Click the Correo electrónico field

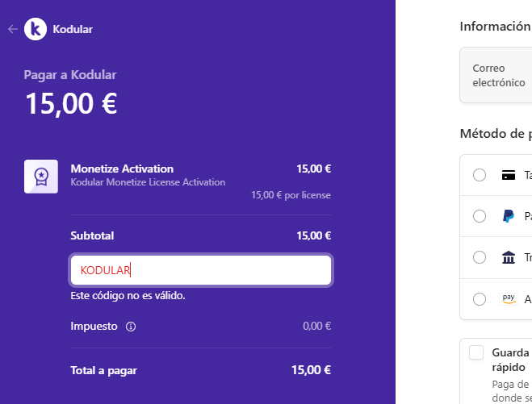click(x=499, y=75)
